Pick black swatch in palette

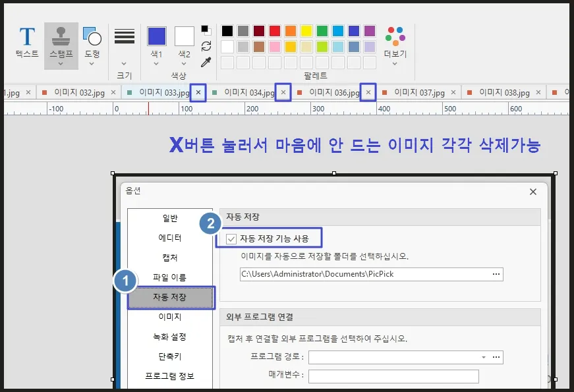pyautogui.click(x=227, y=31)
